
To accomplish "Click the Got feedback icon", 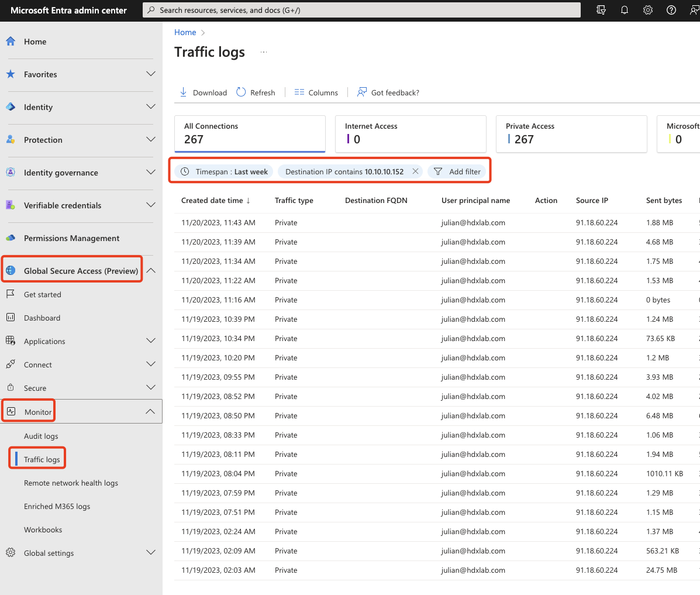I will [361, 92].
